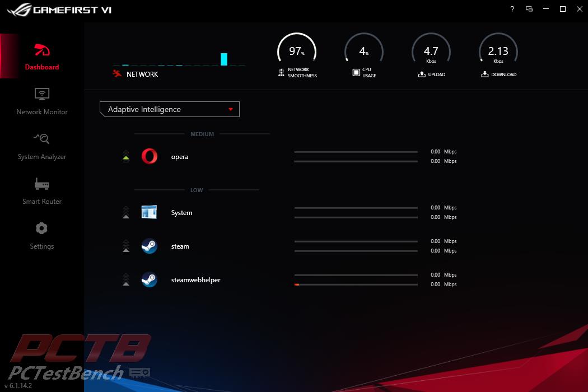Minimize the GameFirst VI window
Viewport: 588px width, 392px height.
(x=546, y=9)
